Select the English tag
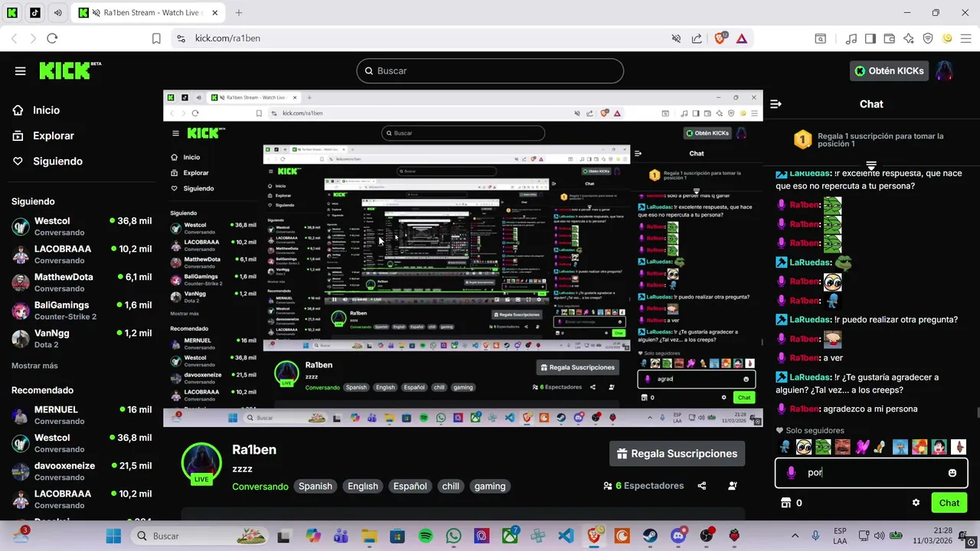This screenshot has height=551, width=980. pyautogui.click(x=363, y=486)
